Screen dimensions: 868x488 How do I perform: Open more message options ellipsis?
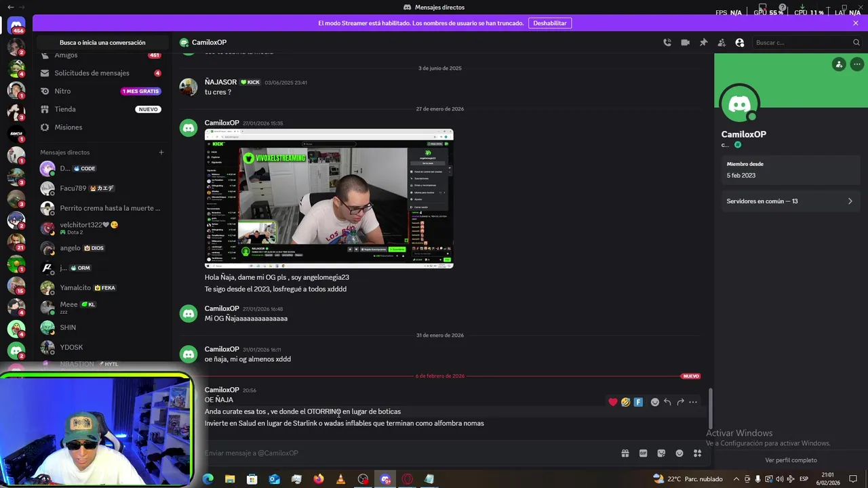(x=693, y=402)
